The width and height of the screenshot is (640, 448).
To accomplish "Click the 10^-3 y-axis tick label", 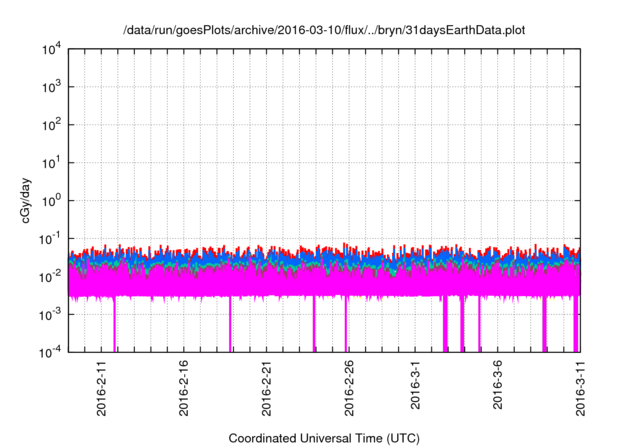I will click(51, 315).
